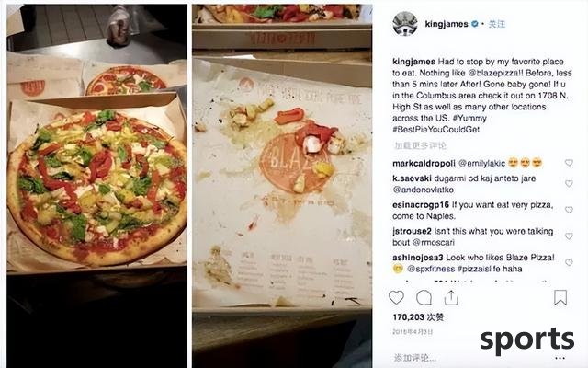
Task: Like jstrouse2's comment
Action: tap(569, 236)
